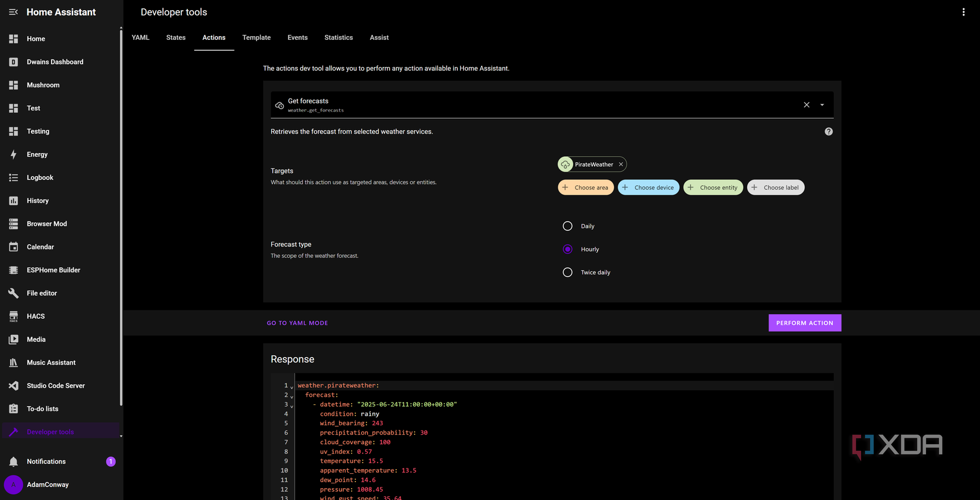
Task: Click the help question mark icon
Action: (x=829, y=132)
